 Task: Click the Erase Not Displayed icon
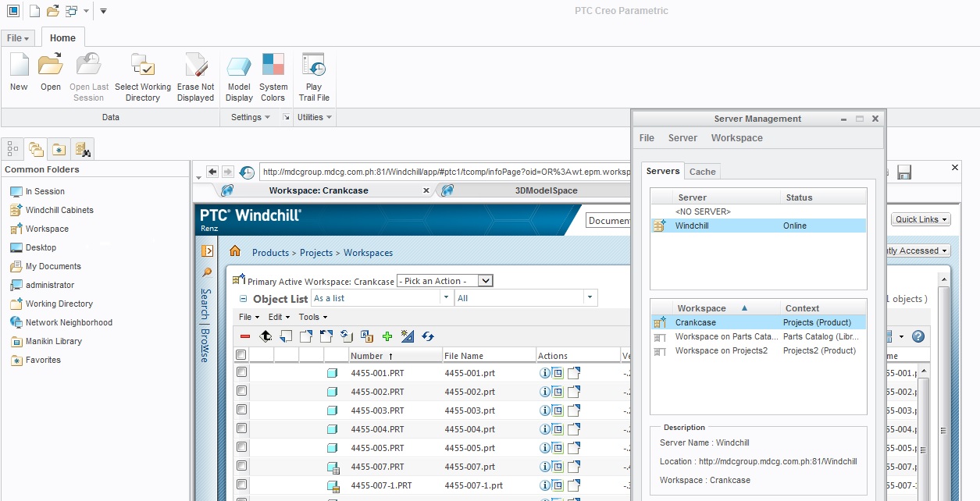(x=195, y=64)
